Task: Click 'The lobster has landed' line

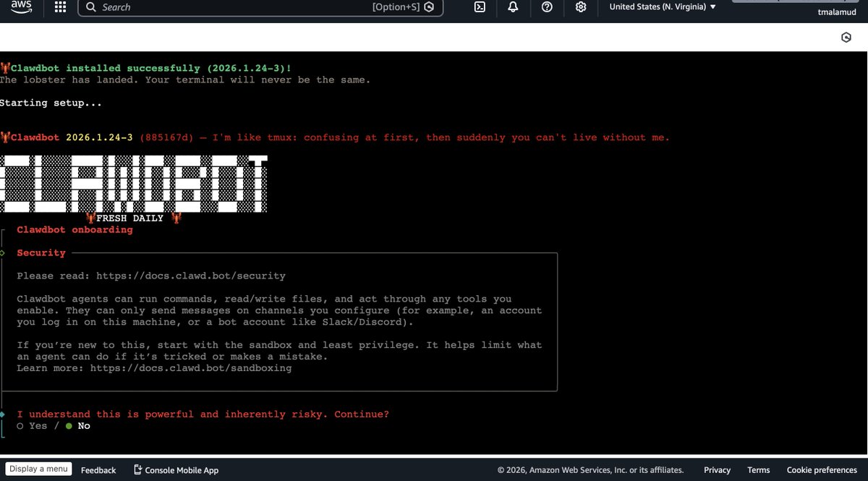Action: click(185, 80)
